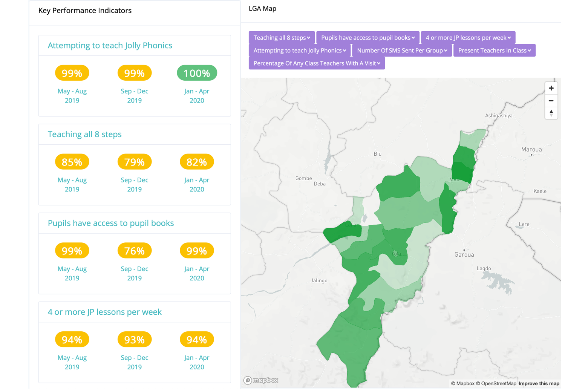
Task: Reset map bearing with compass icon
Action: 551,113
